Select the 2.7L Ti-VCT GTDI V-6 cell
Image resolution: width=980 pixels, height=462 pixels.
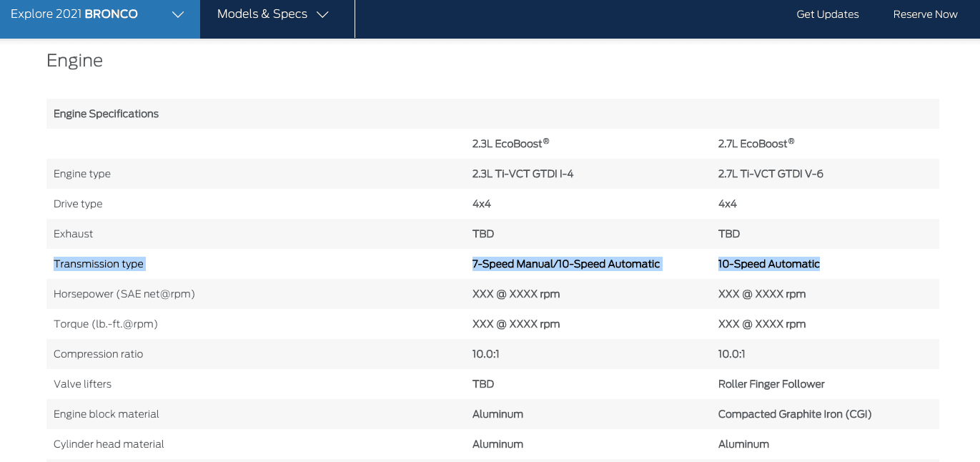click(x=771, y=174)
